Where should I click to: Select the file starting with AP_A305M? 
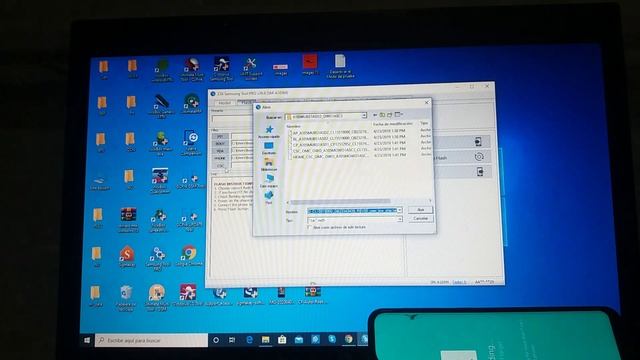click(330, 133)
